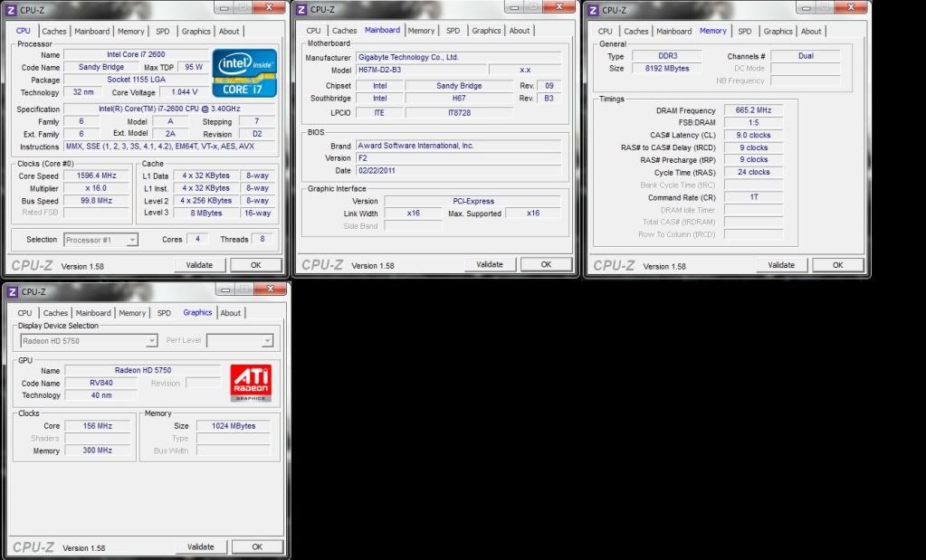Click the CAS# Latency value '9.0 clocks'
The height and width of the screenshot is (560, 926).
pos(753,135)
